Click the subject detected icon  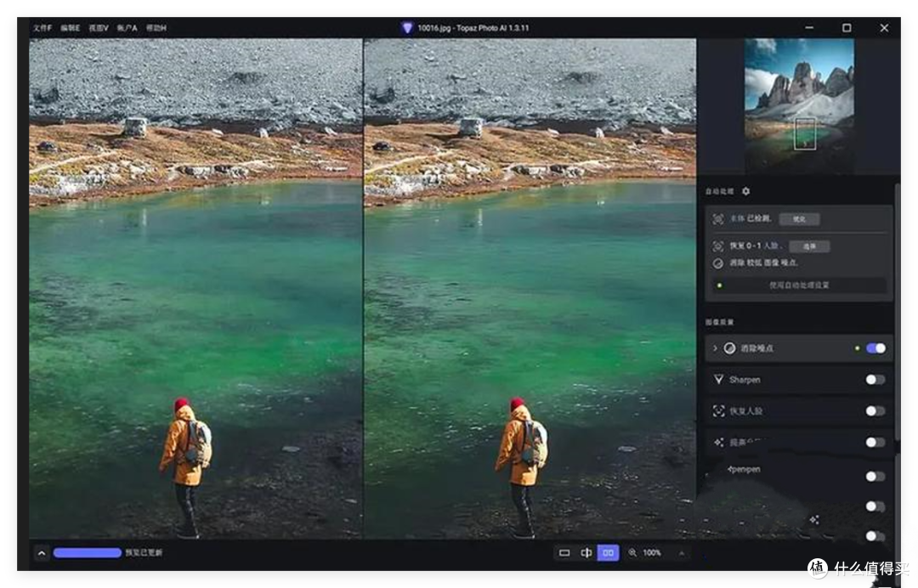pos(717,219)
